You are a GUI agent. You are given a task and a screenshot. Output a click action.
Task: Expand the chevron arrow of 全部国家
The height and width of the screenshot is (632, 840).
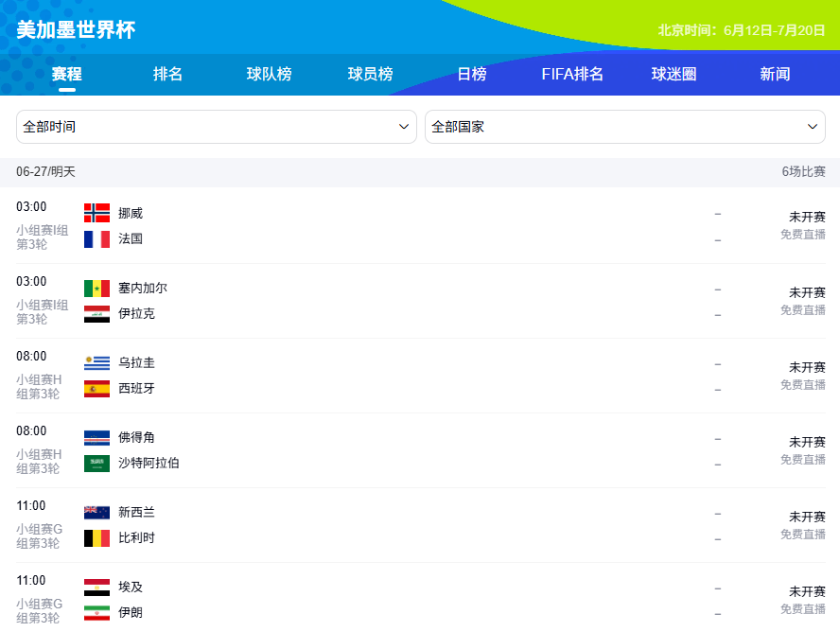click(813, 127)
